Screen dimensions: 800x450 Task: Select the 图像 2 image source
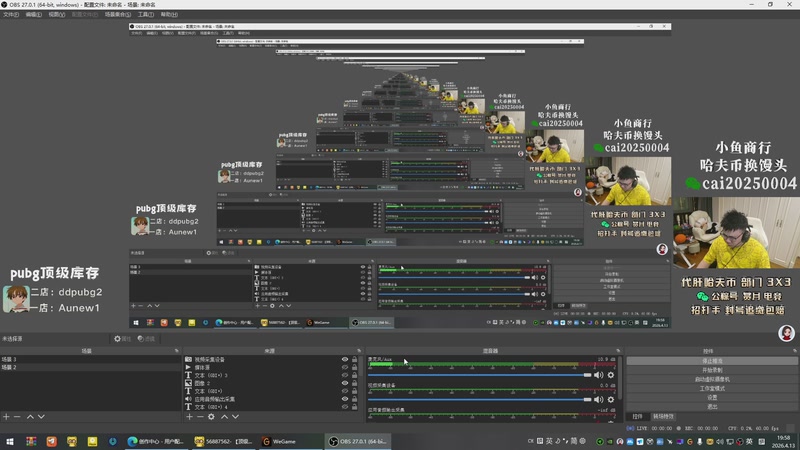click(188, 383)
